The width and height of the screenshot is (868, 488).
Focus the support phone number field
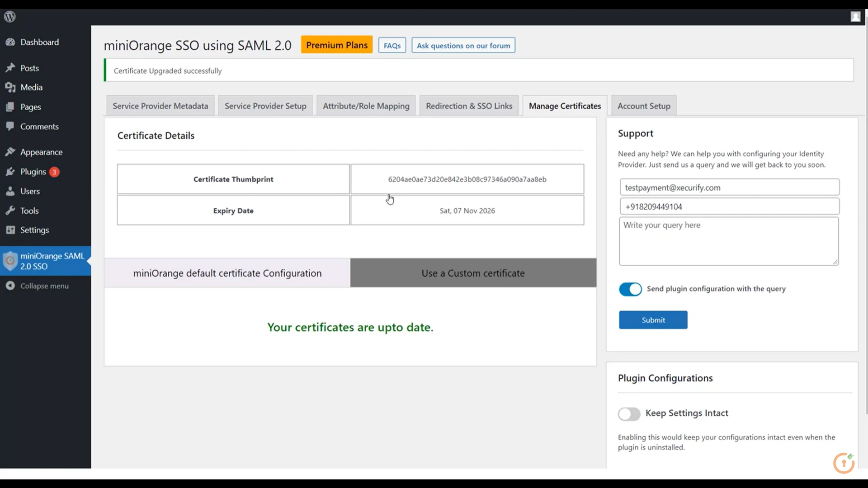729,206
